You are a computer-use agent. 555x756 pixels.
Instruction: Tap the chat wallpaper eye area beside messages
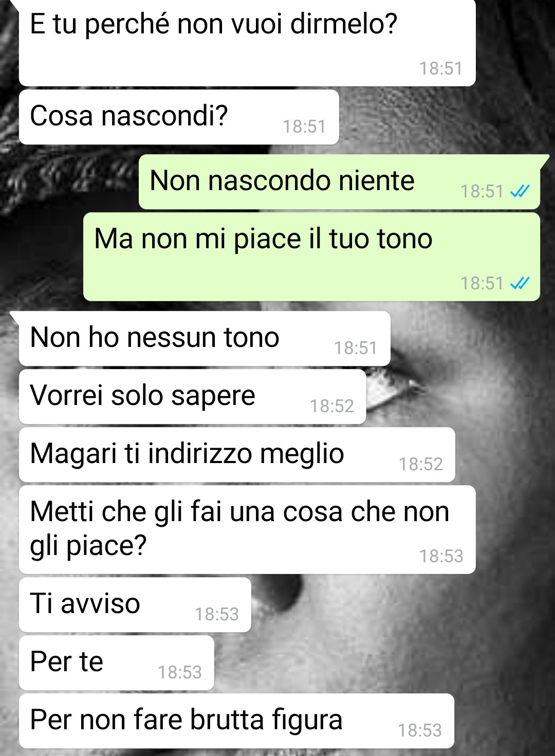[x=396, y=391]
